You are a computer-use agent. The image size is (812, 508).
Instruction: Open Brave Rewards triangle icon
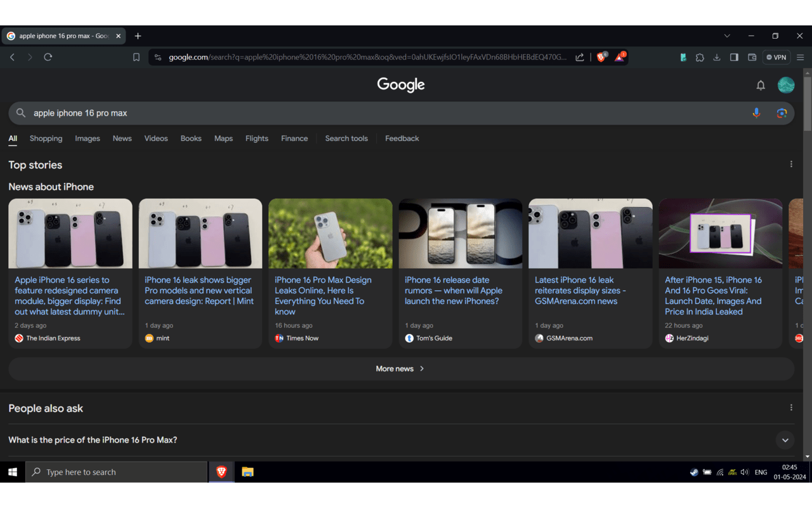[620, 57]
